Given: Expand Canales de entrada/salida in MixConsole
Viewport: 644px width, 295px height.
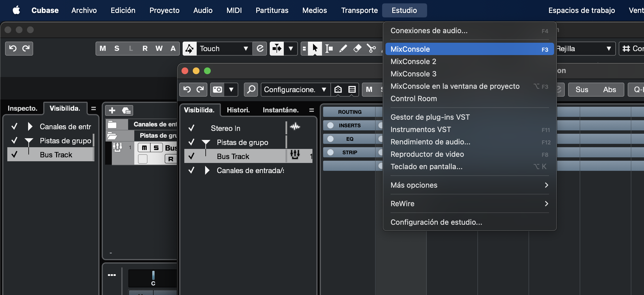Looking at the screenshot, I should click(207, 170).
